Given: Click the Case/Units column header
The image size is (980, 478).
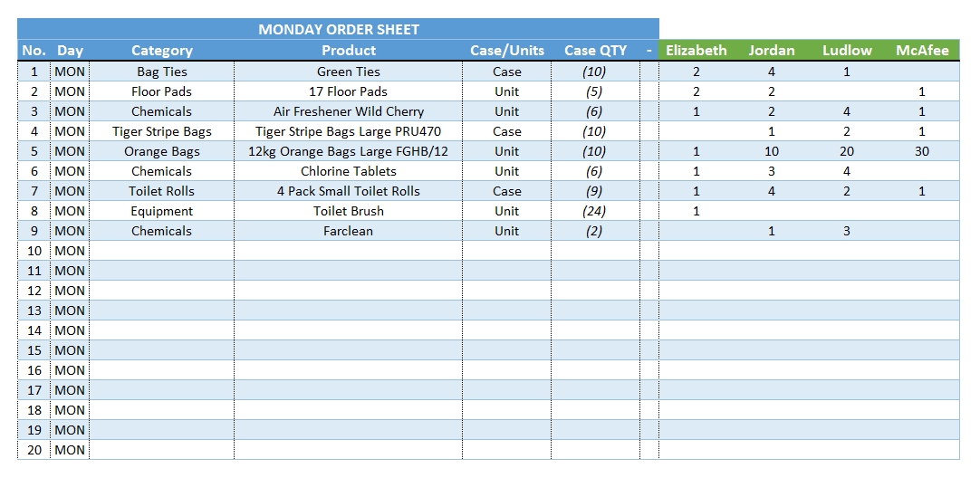Looking at the screenshot, I should coord(507,51).
